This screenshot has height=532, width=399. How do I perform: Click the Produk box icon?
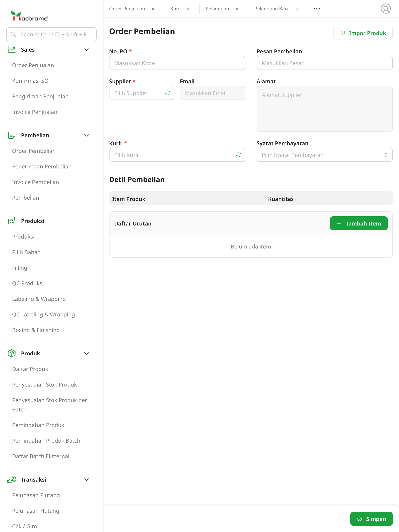(11, 353)
